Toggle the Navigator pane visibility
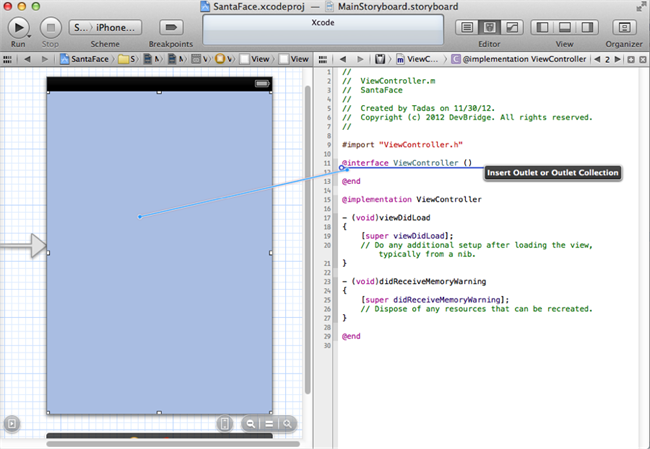The width and height of the screenshot is (650, 449). point(542,28)
